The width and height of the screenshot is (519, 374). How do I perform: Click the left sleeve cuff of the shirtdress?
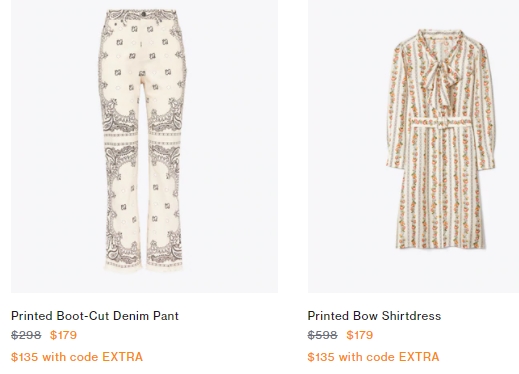click(x=393, y=163)
